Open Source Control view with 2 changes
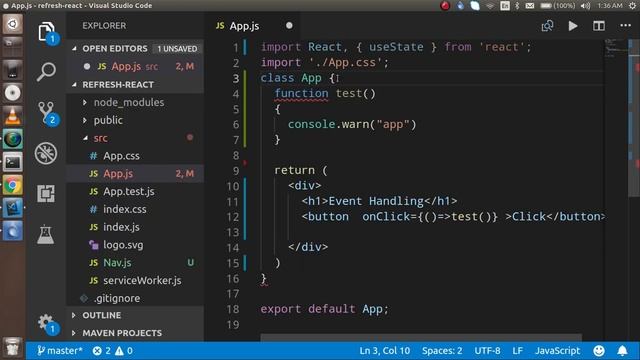 click(47, 112)
